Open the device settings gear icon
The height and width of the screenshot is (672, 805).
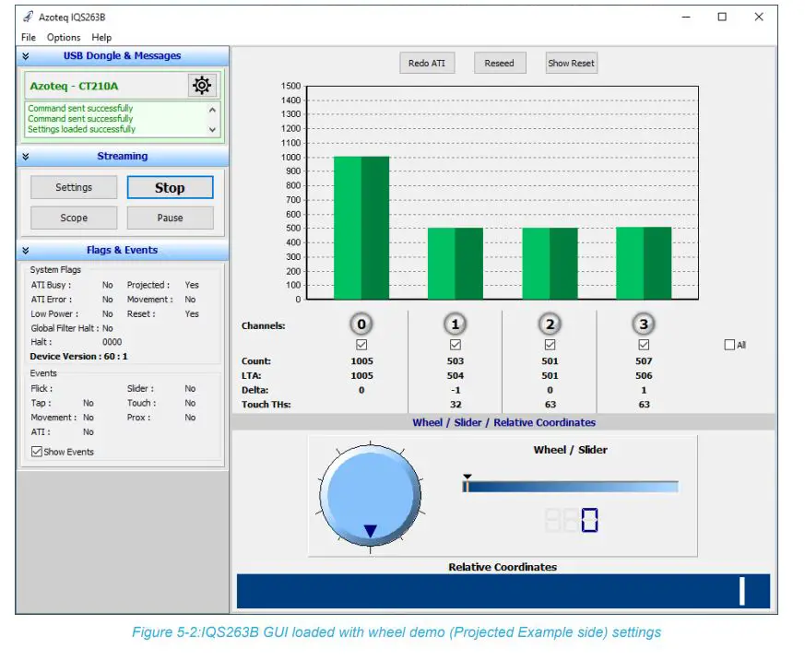click(x=201, y=85)
